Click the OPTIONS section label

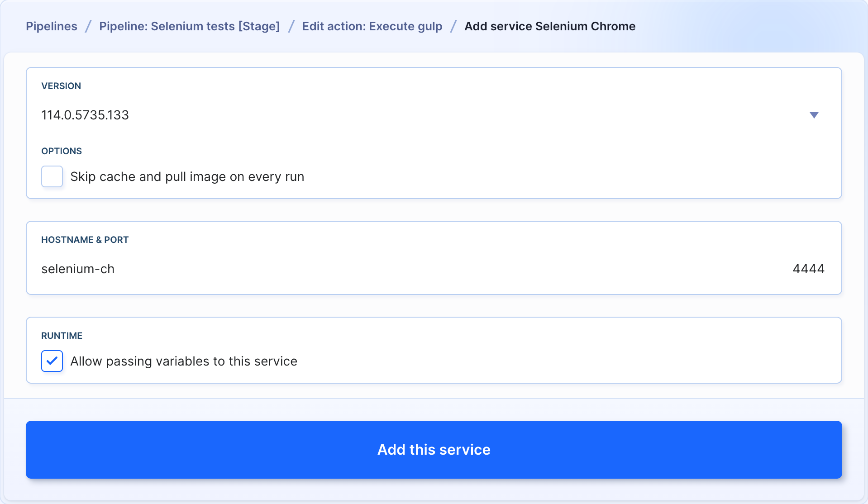[x=62, y=151]
